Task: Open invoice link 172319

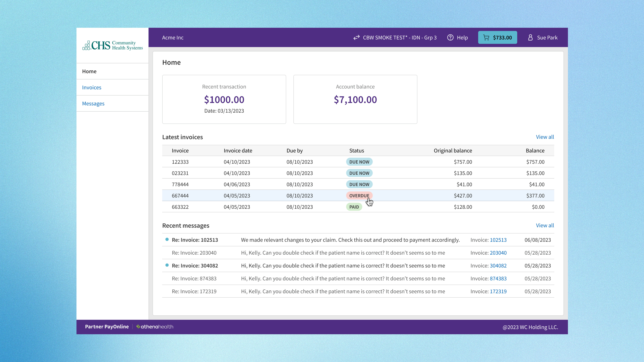Action: pos(498,291)
